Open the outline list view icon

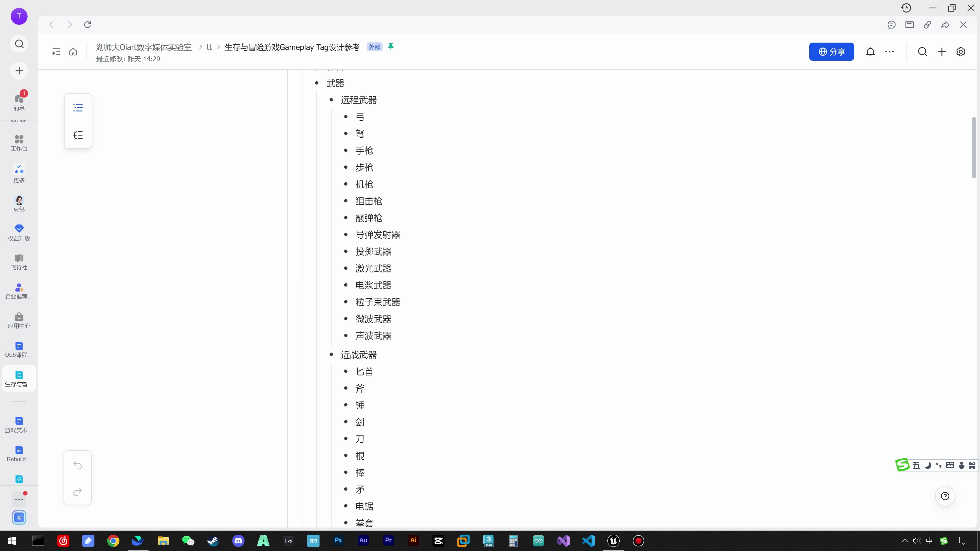(78, 108)
